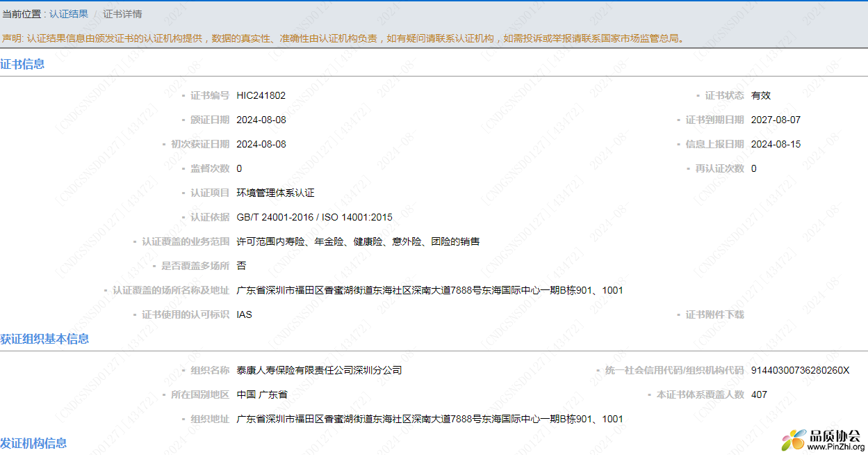Click the 初次获证日期 field label
868x455 pixels.
(200, 144)
